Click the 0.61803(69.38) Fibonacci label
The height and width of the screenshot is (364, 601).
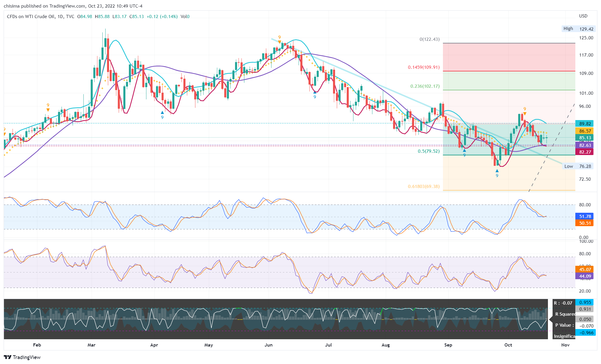click(423, 186)
